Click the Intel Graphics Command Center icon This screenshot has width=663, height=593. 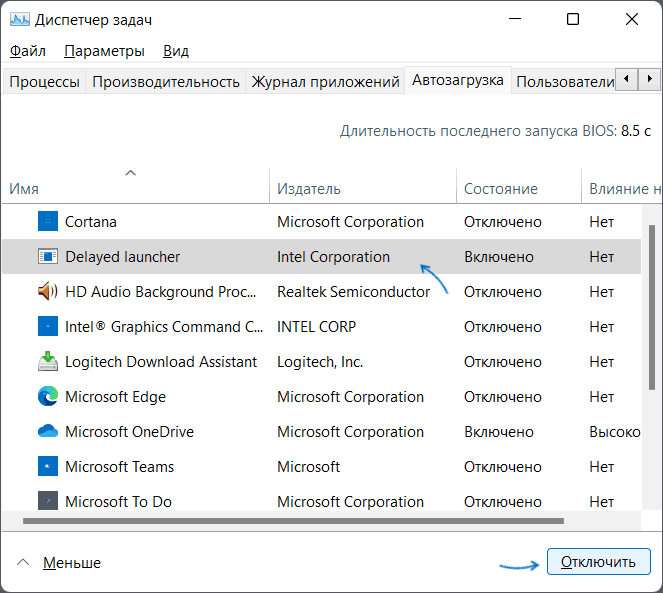48,327
